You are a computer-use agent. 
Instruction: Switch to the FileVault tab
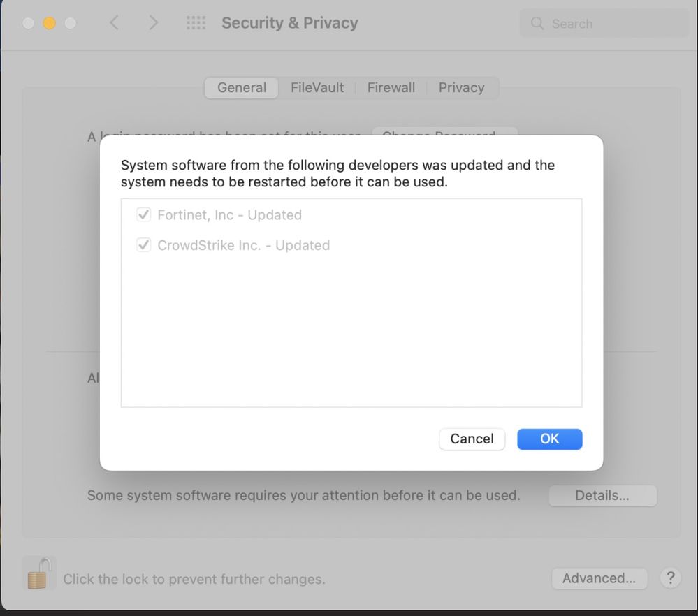click(317, 88)
